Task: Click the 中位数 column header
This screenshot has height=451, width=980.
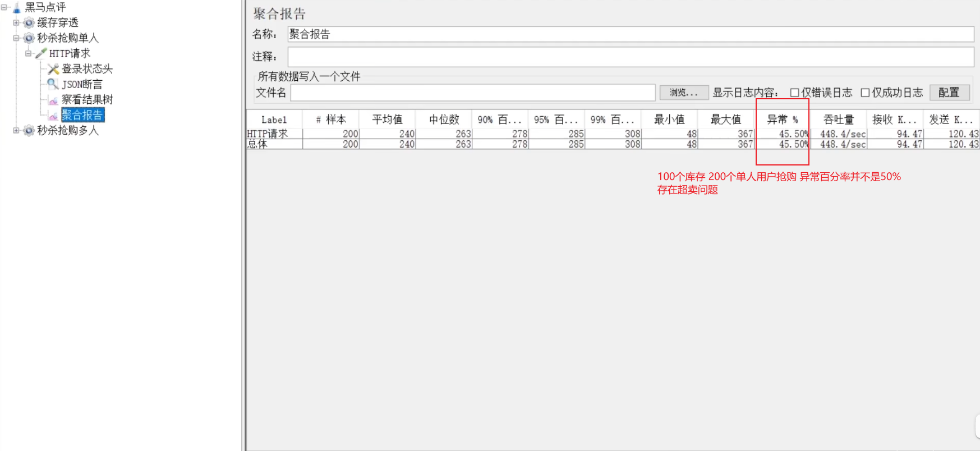Action: coord(444,119)
